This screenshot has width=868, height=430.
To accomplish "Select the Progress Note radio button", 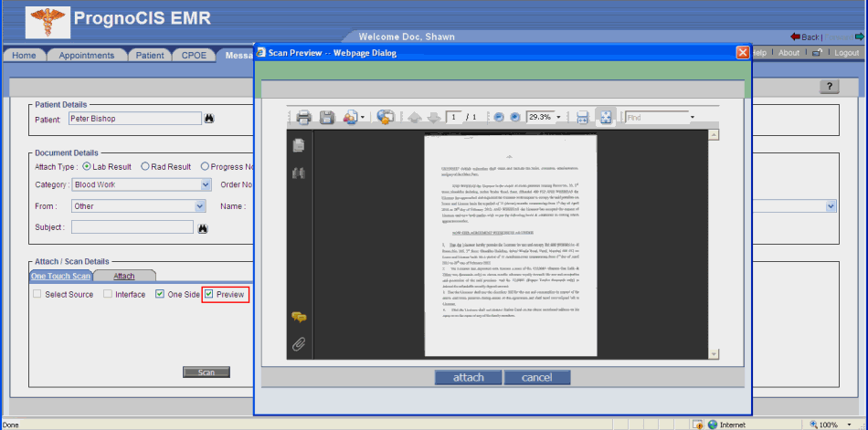I will [x=205, y=166].
